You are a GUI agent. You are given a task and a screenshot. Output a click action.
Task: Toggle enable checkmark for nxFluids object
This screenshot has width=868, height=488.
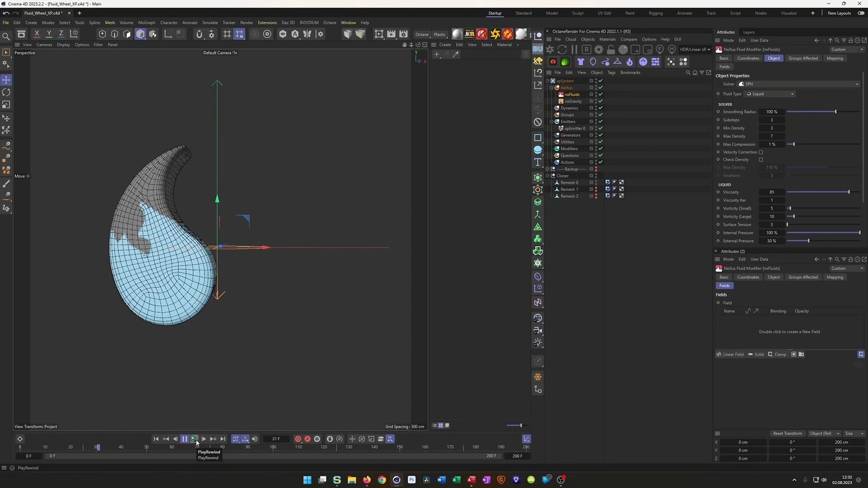tap(601, 94)
